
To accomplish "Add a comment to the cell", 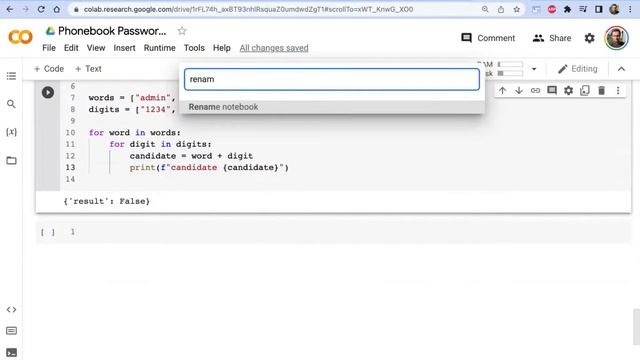I will pos(552,90).
